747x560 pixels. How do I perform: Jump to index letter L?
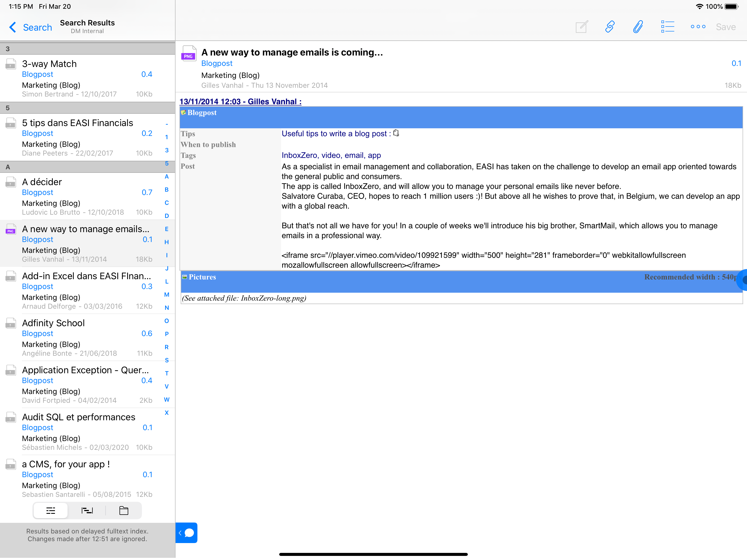click(x=167, y=282)
